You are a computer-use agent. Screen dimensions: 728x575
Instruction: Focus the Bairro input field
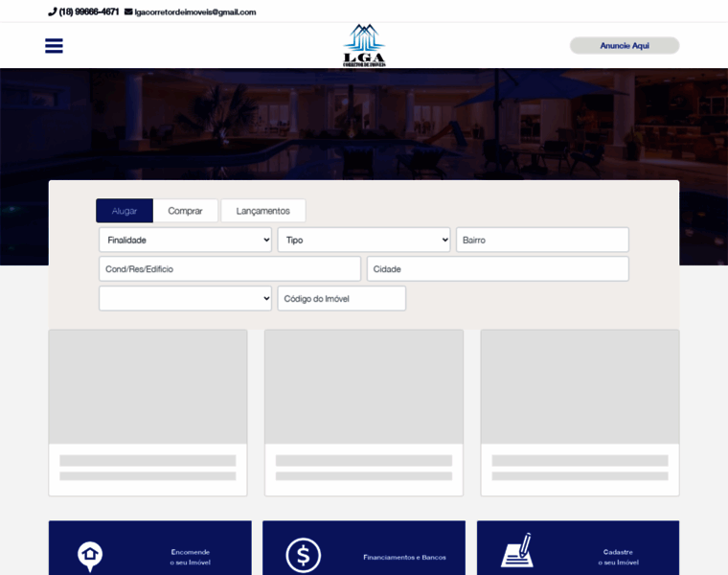[542, 240]
